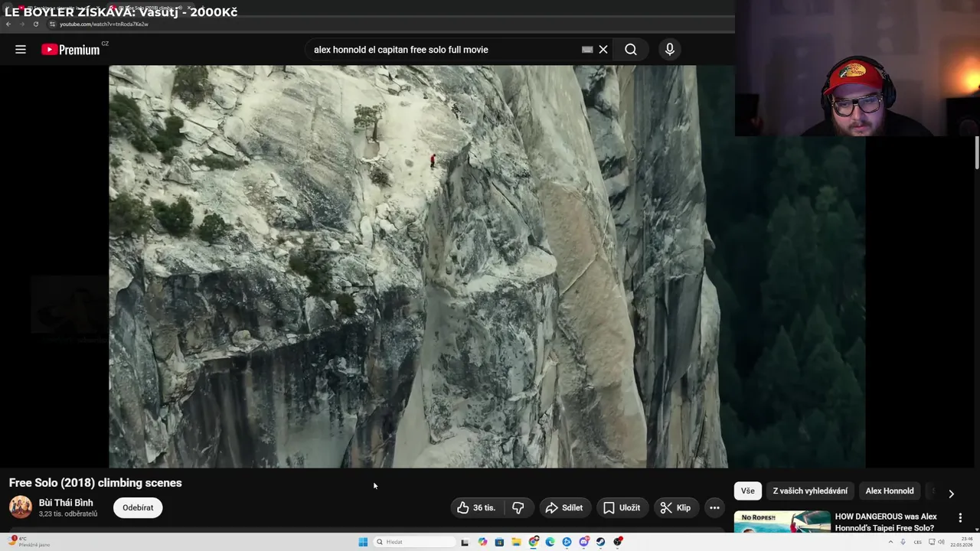Viewport: 980px width, 551px height.
Task: Open Sdílet share dialog
Action: (x=564, y=507)
